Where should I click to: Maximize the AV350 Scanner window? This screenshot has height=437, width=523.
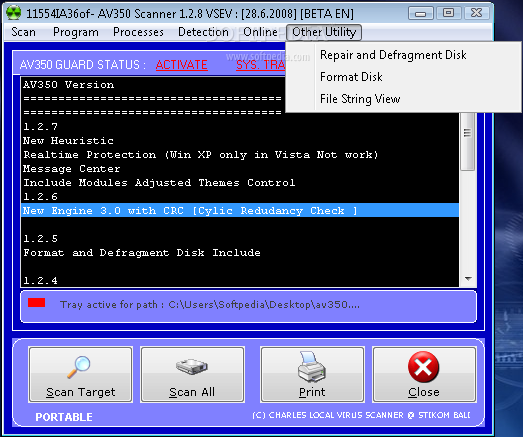(x=448, y=13)
